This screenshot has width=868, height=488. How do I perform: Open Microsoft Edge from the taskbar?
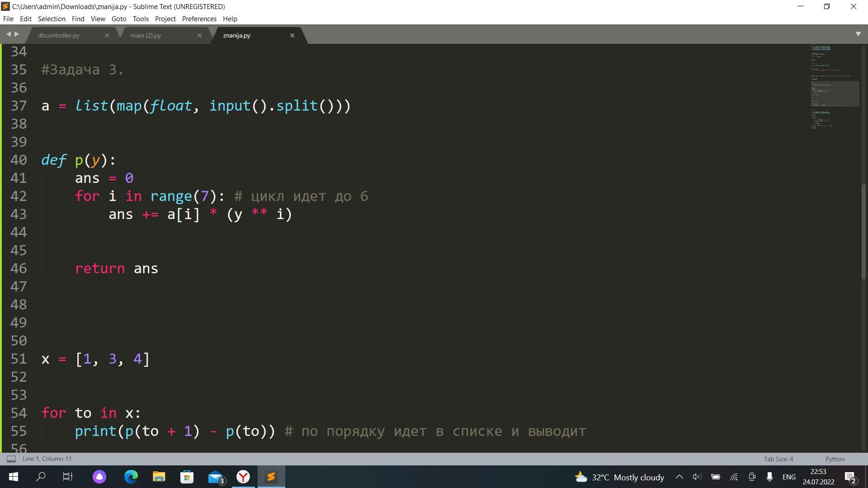tap(131, 477)
